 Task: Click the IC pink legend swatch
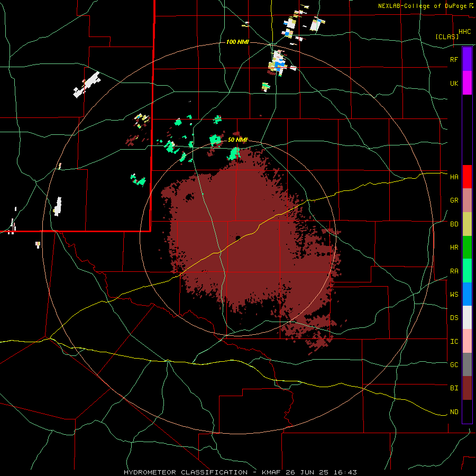(467, 341)
